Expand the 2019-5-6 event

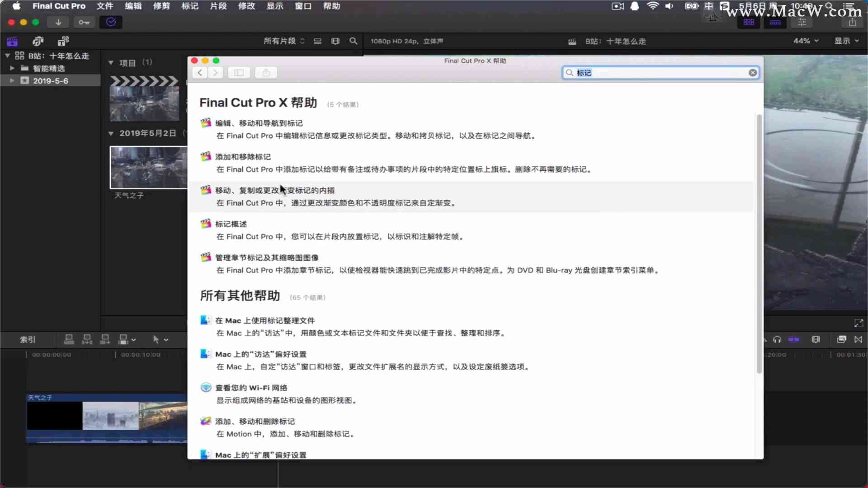12,81
